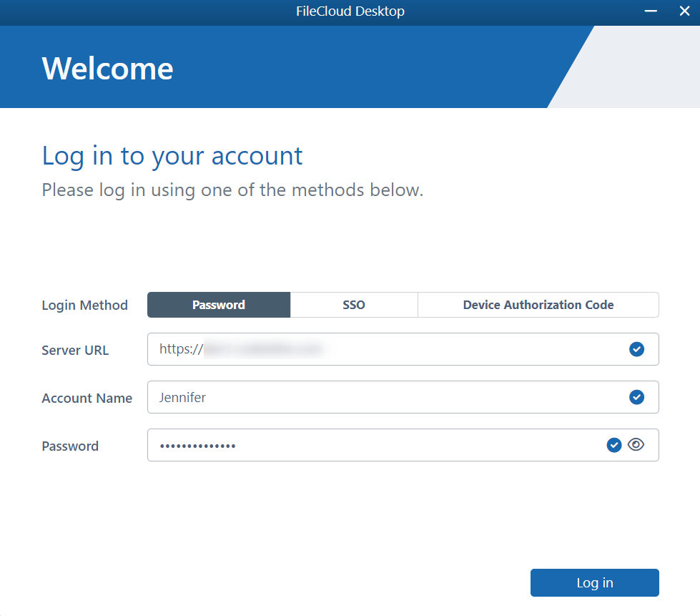Screen dimensions: 700x616
Task: Show the password using the eye icon
Action: point(636,445)
